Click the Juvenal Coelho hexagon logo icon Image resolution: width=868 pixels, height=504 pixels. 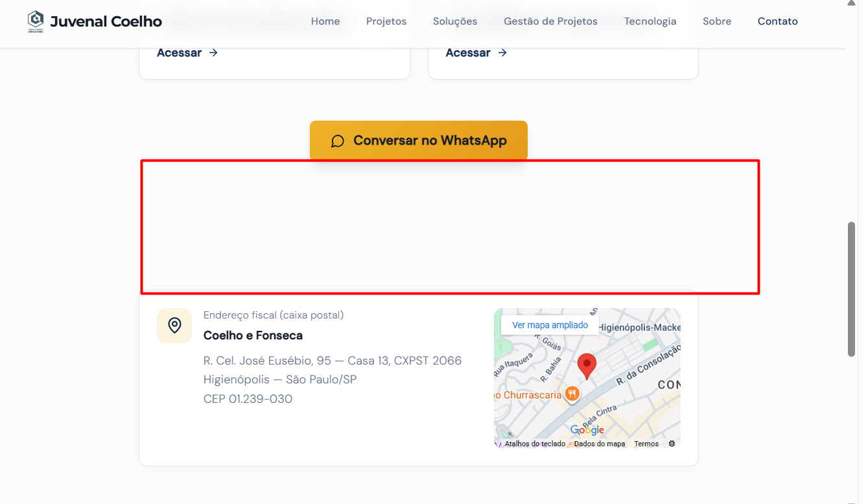tap(36, 21)
